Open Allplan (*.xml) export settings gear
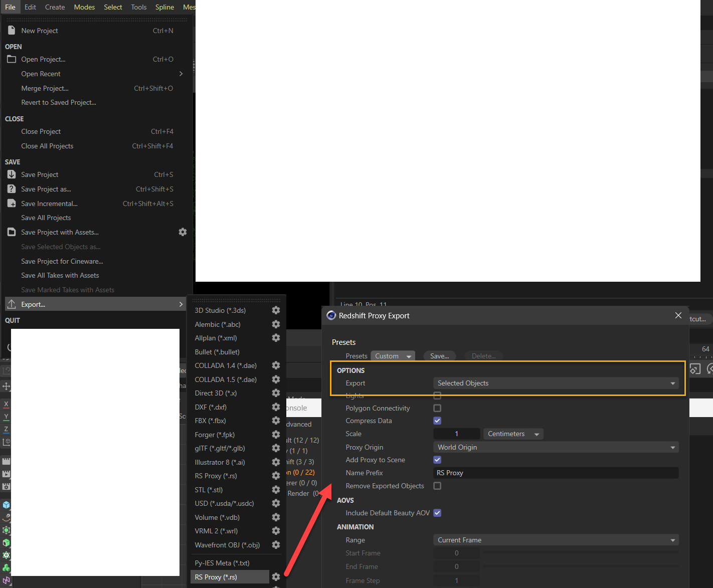Viewport: 713px width, 588px height. [x=276, y=338]
